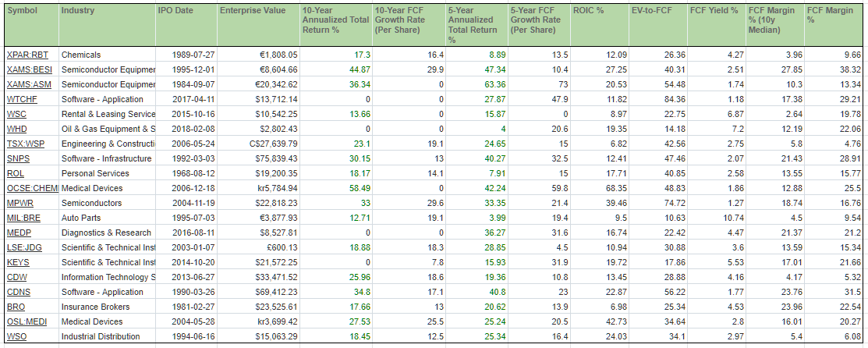868x348 pixels.
Task: Open the XAMS:BESI symbol link
Action: pos(30,69)
